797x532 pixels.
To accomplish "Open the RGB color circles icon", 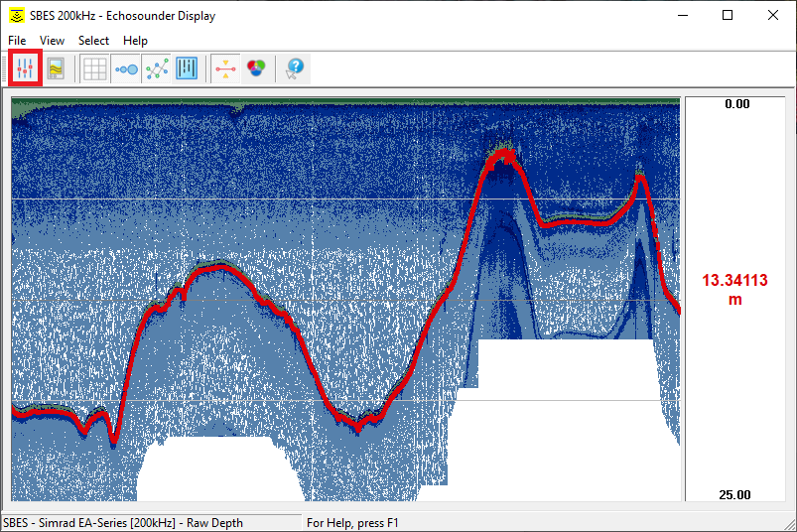I will pos(256,69).
